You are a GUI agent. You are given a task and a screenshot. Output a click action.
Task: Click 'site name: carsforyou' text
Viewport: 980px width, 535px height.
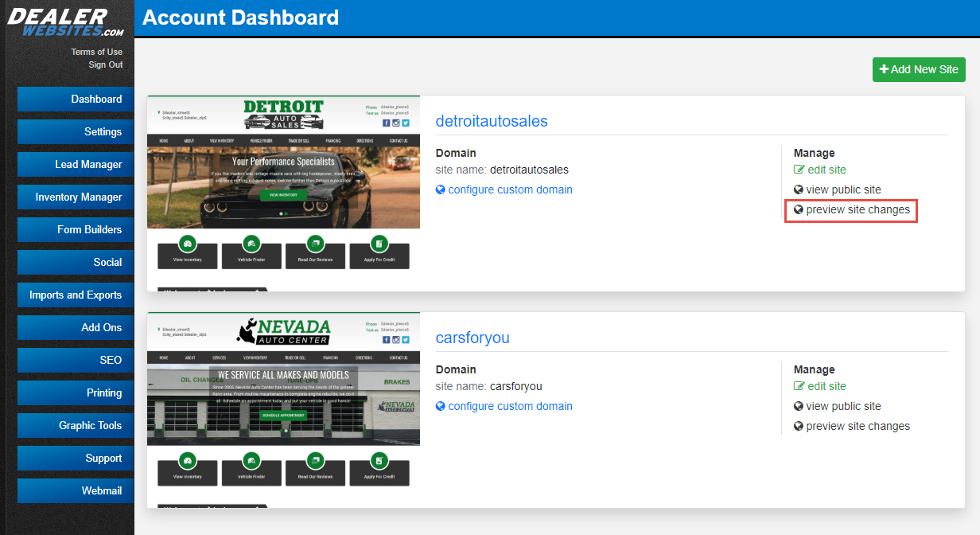[x=488, y=386]
